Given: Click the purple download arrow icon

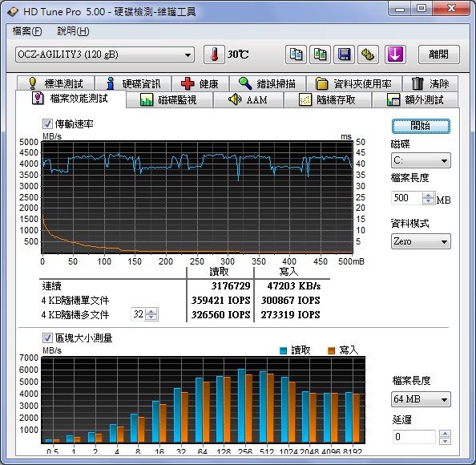Looking at the screenshot, I should 395,55.
